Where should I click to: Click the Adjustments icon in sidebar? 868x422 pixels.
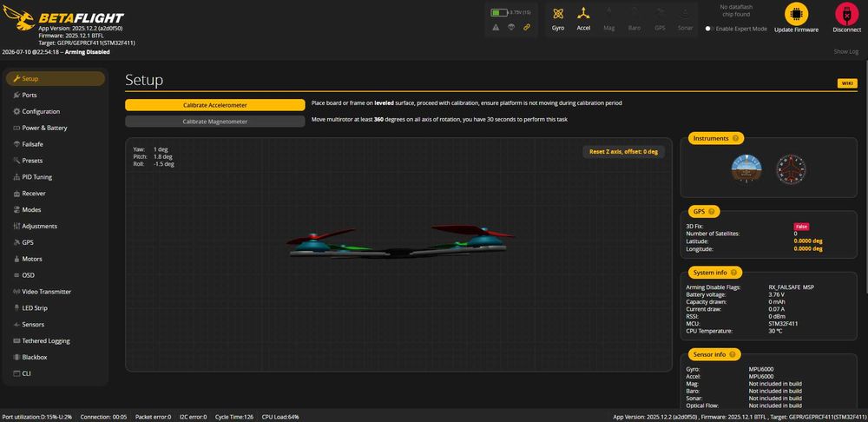tap(16, 226)
